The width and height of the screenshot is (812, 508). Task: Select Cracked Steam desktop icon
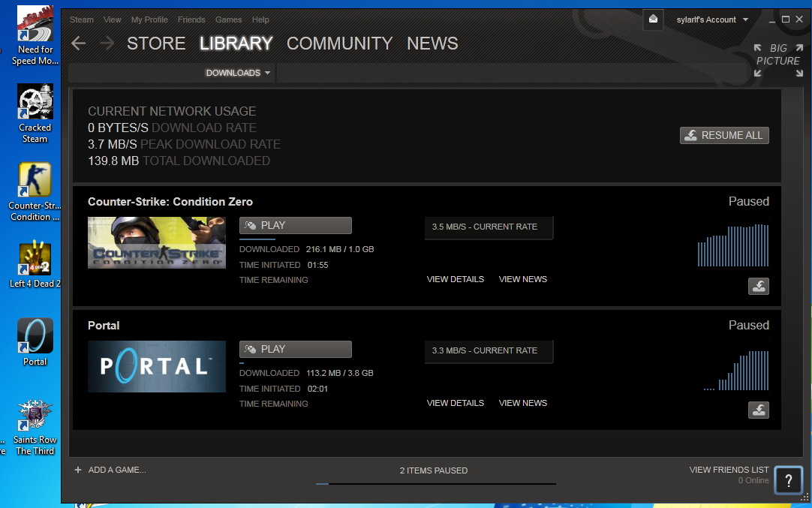click(35, 113)
